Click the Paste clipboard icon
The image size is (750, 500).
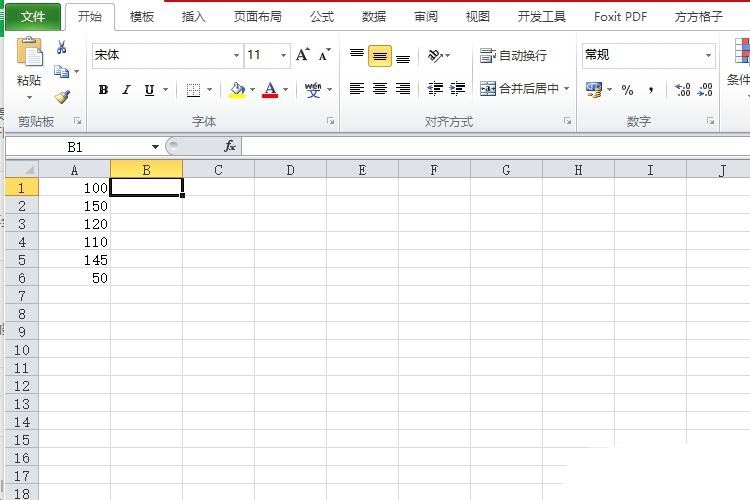tap(30, 52)
